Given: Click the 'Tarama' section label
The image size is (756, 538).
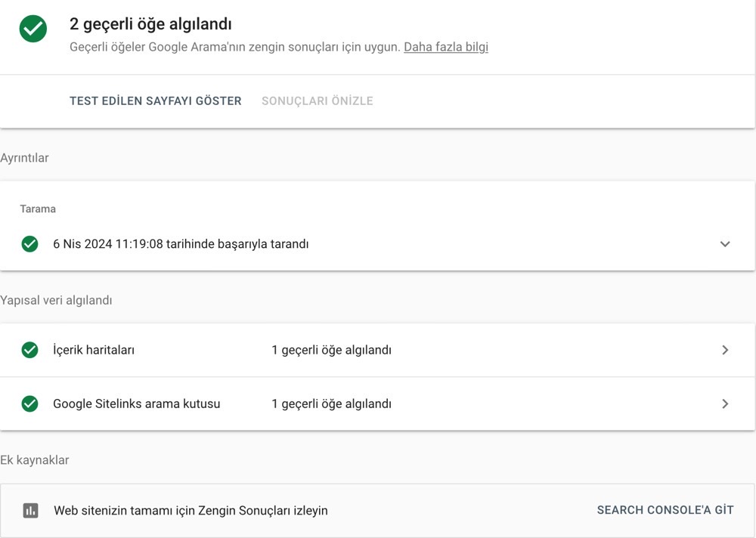Looking at the screenshot, I should [38, 209].
